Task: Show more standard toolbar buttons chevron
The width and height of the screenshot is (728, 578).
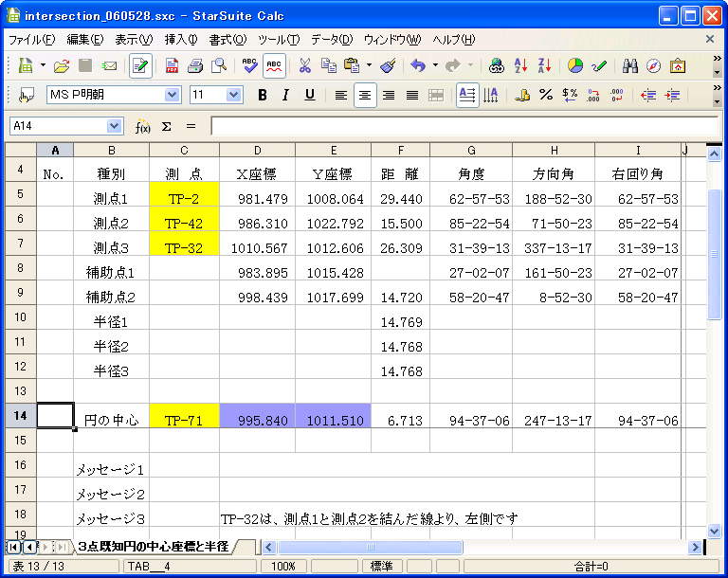Action: tap(718, 59)
